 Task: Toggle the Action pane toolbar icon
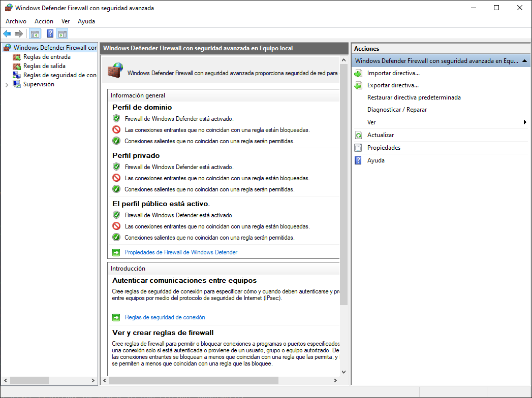[62, 34]
